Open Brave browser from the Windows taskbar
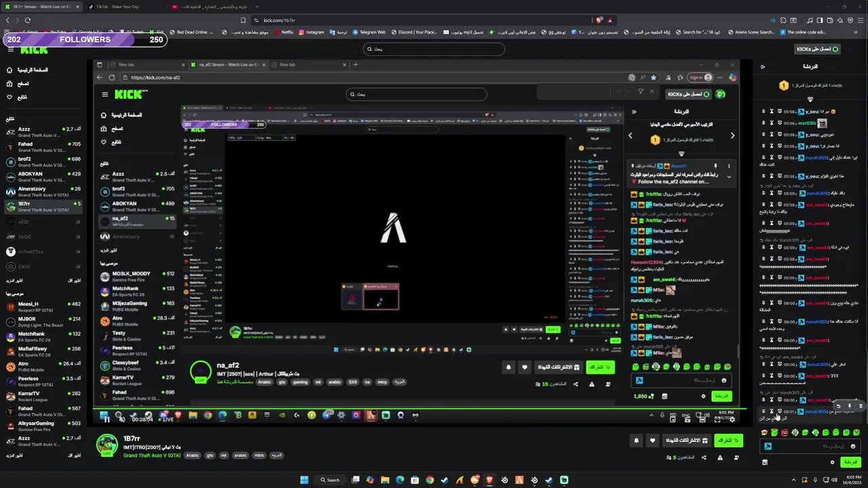The height and width of the screenshot is (488, 868). tap(490, 480)
